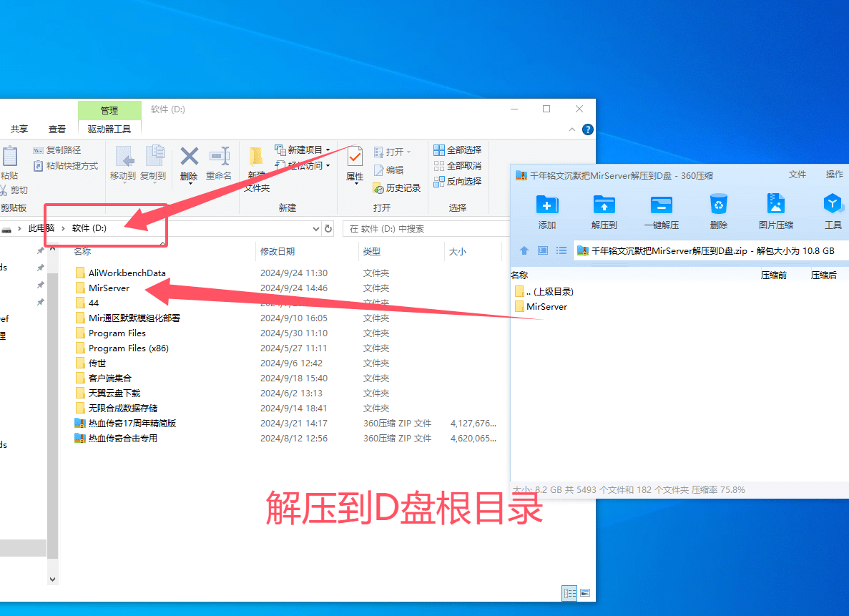Open the 图片压缩 image compression tool
The image size is (849, 616).
775,205
